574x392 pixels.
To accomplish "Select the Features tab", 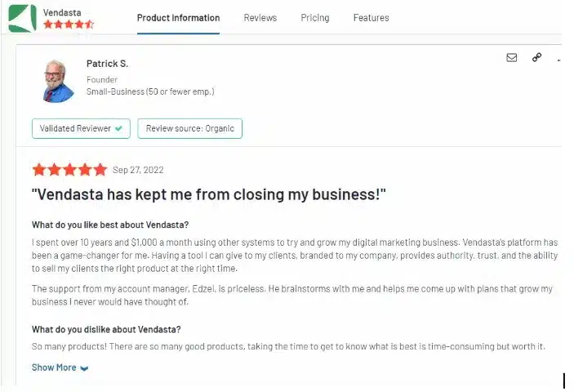I will click(371, 18).
